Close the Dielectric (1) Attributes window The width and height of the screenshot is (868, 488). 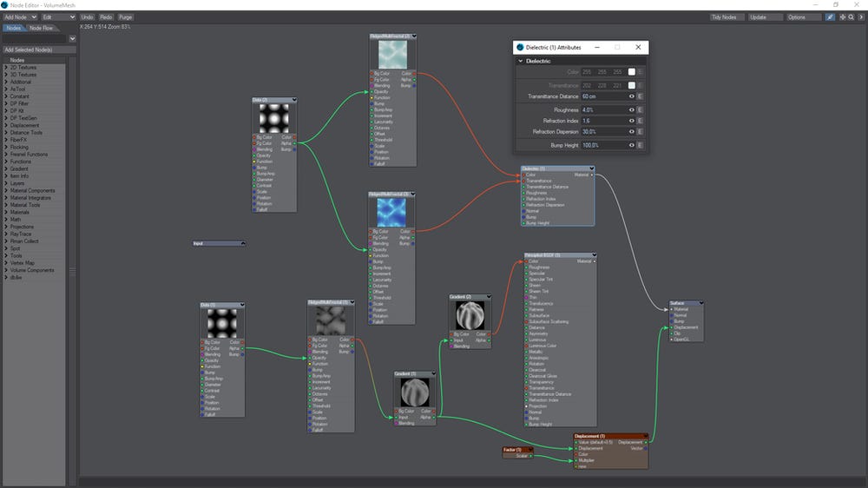pyautogui.click(x=638, y=48)
